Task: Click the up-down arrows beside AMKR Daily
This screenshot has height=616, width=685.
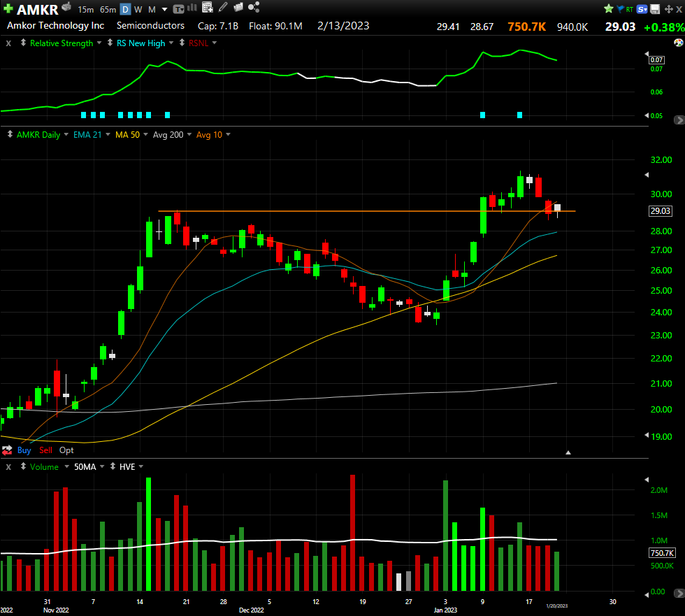Action: point(10,134)
